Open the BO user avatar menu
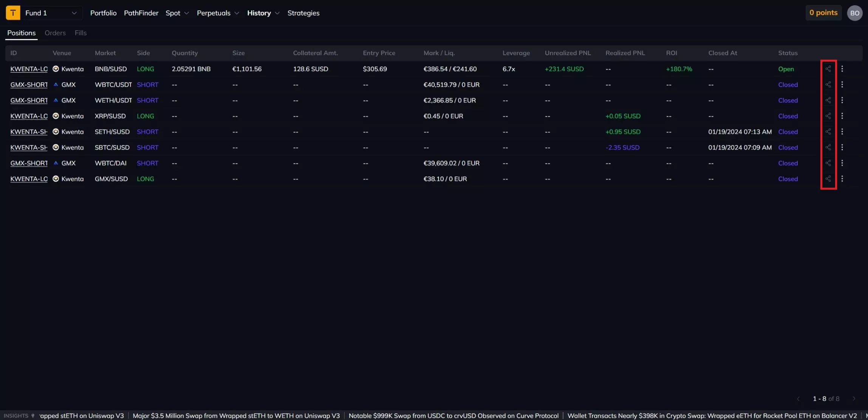Viewport: 868px width, 420px height. 854,13
